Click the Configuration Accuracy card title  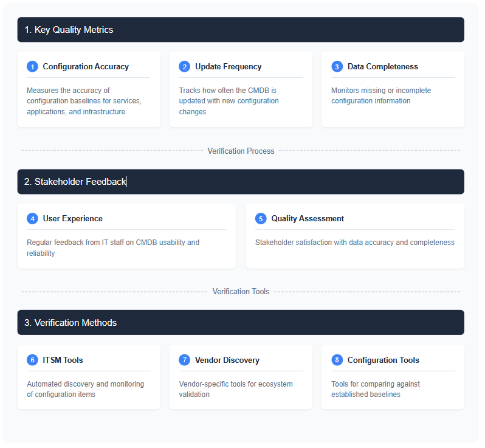(x=86, y=67)
